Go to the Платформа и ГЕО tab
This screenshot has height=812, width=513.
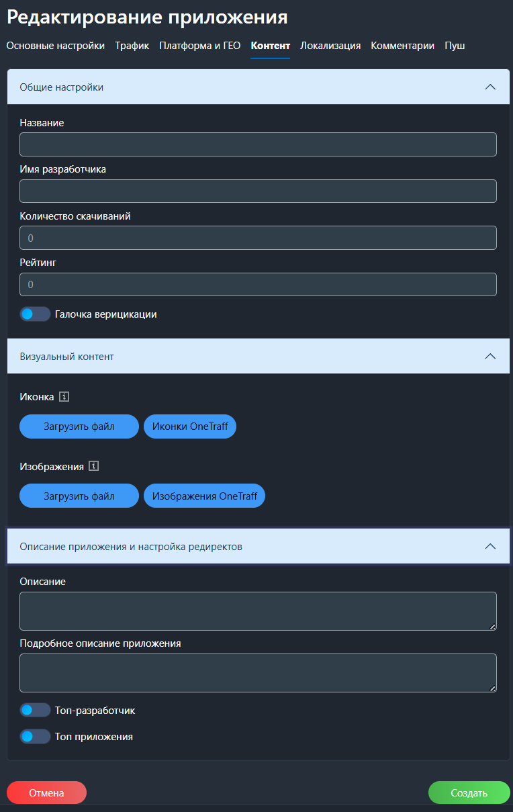[199, 46]
